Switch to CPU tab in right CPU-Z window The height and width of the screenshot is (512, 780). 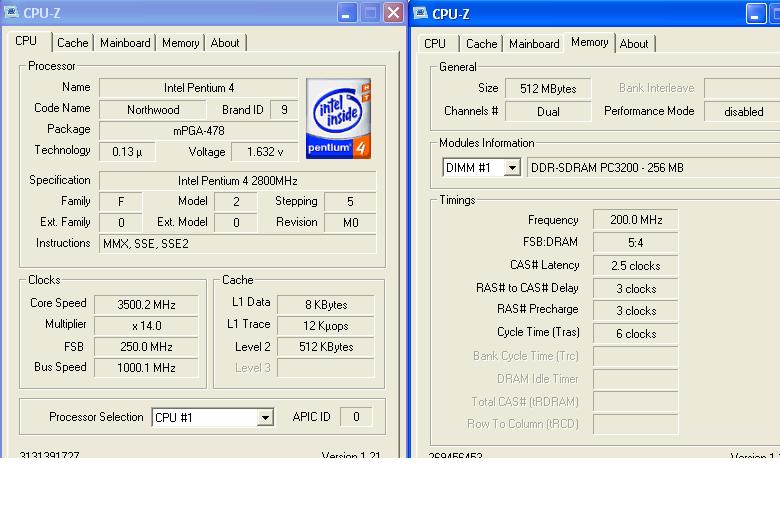[x=435, y=44]
